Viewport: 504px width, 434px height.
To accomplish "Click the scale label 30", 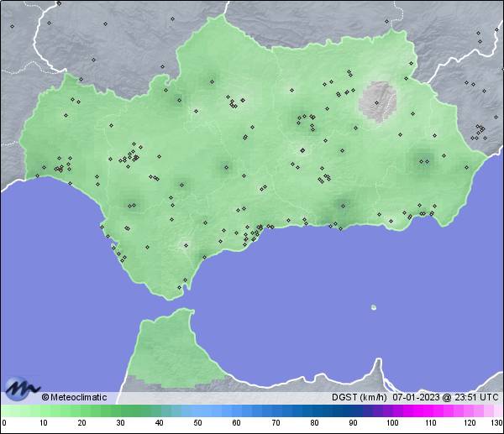I will (x=120, y=423).
